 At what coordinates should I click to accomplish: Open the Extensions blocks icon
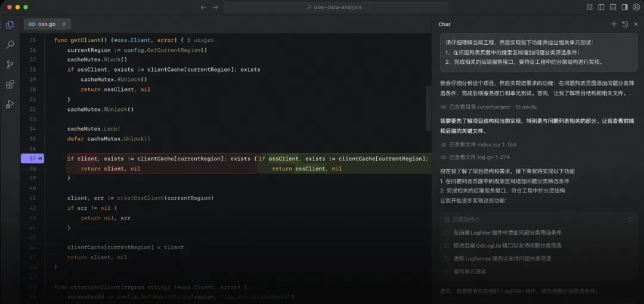click(x=10, y=85)
